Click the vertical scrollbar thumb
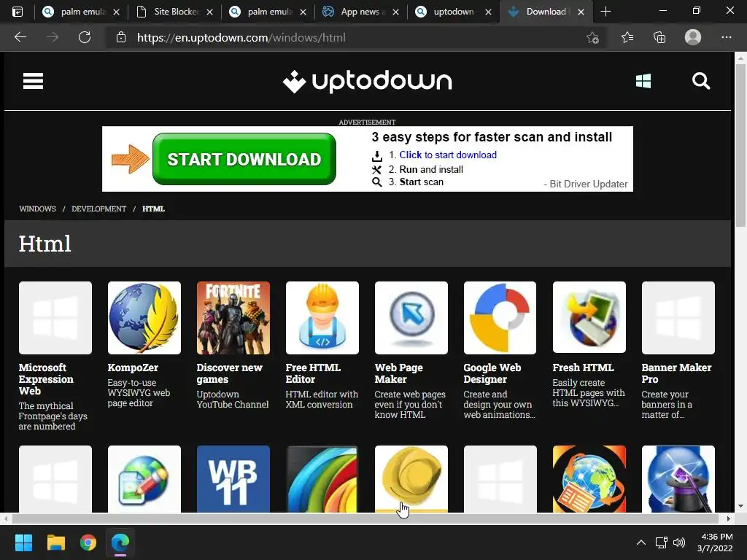Screen dimensions: 747x560 [x=740, y=145]
